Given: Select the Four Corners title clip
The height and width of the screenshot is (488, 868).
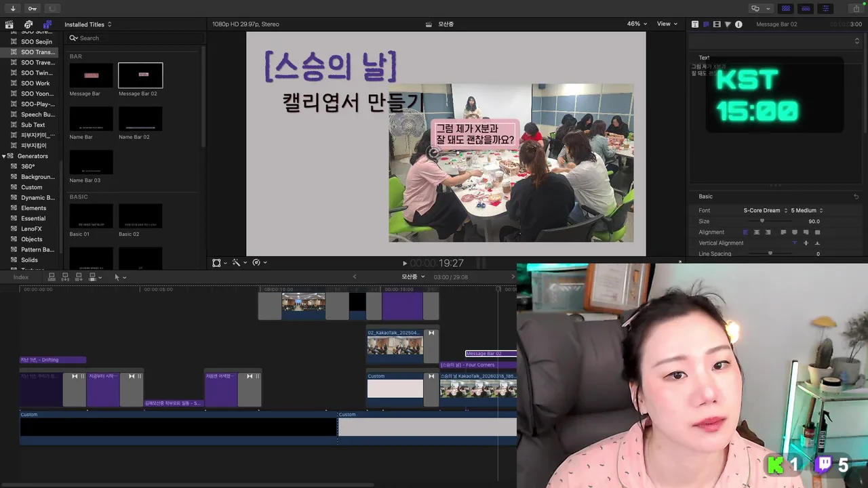Looking at the screenshot, I should (479, 365).
